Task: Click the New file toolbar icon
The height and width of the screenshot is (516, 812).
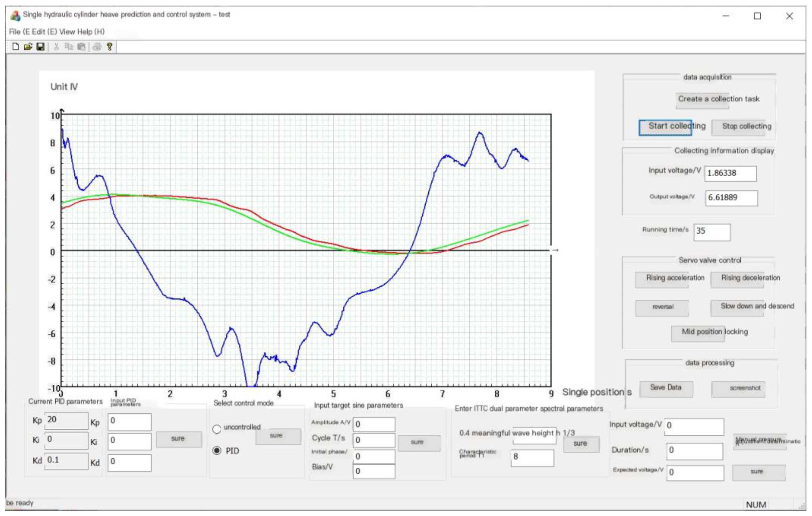Action: [x=15, y=47]
